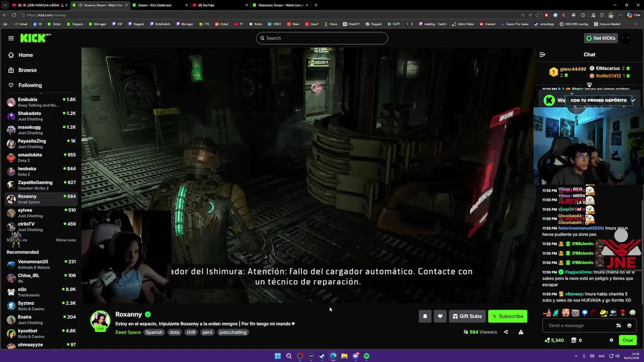Click the chill stream tag
Viewport: 644px width, 362px height.
coord(191,332)
